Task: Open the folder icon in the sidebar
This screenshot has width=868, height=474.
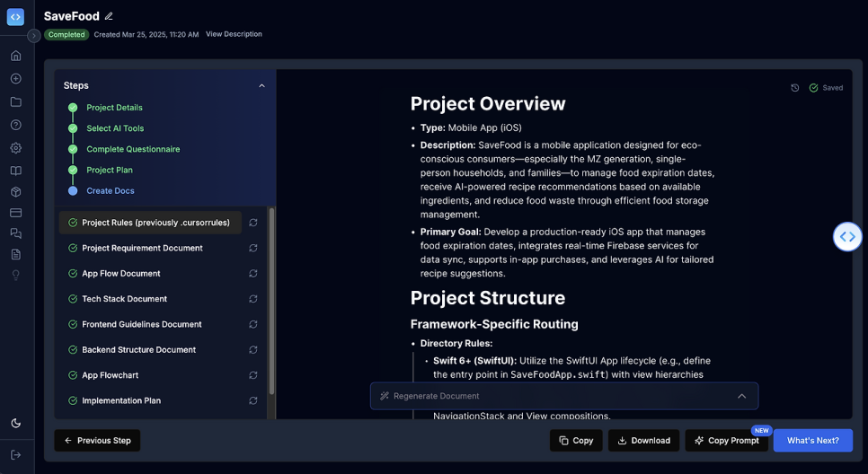Action: pos(16,101)
